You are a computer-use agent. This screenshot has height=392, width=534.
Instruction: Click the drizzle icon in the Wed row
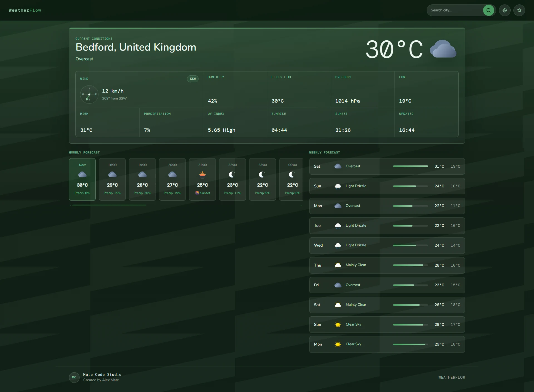[338, 245]
